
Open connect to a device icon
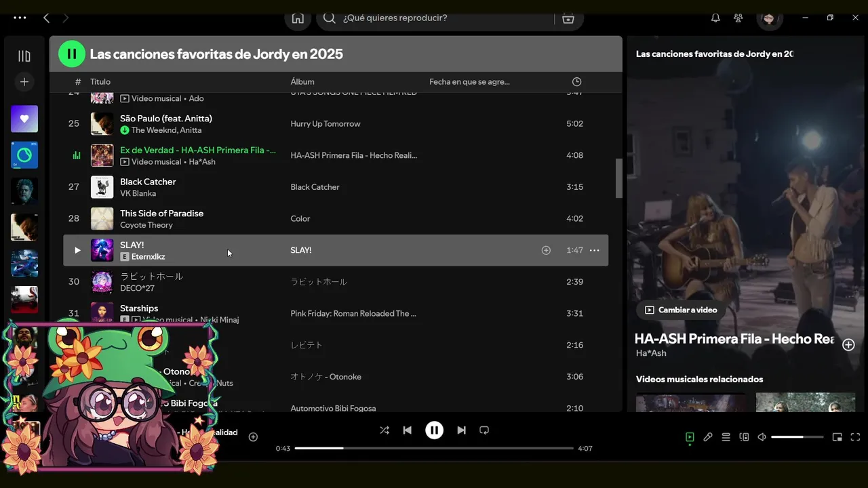pos(744,437)
